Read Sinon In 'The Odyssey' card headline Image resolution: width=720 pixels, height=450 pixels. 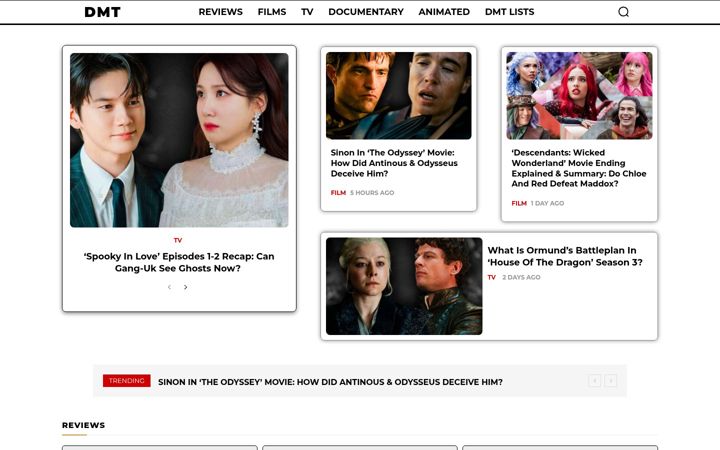(x=394, y=163)
